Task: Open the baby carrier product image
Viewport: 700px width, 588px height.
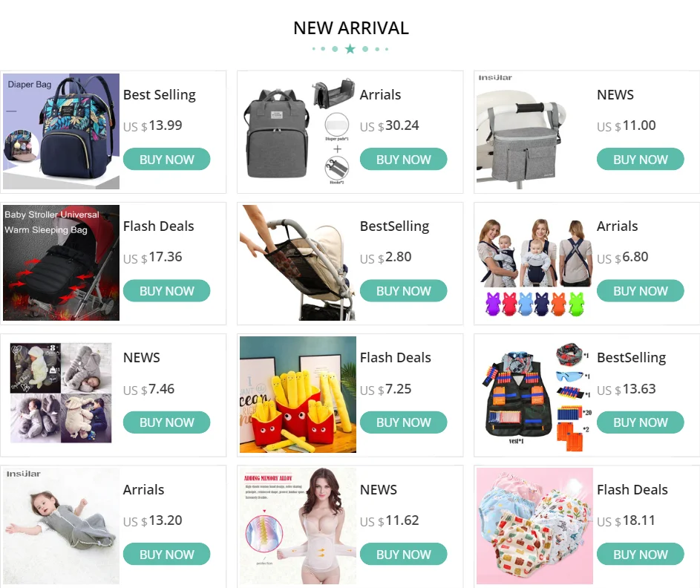Action: point(534,263)
